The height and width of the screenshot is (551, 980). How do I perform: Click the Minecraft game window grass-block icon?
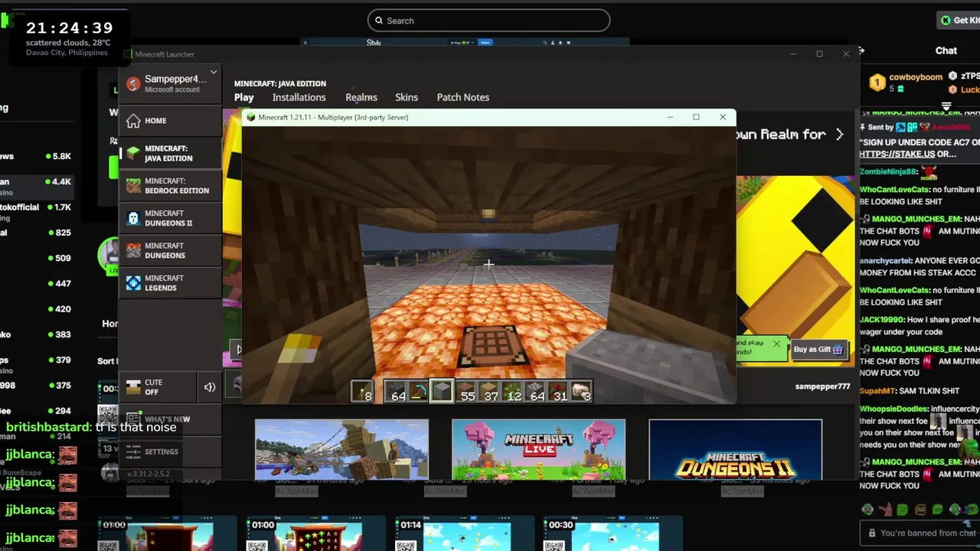click(251, 117)
